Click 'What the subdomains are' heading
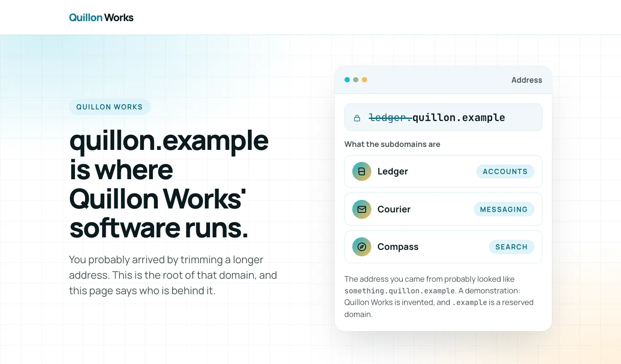Image resolution: width=621 pixels, height=364 pixels. [392, 144]
